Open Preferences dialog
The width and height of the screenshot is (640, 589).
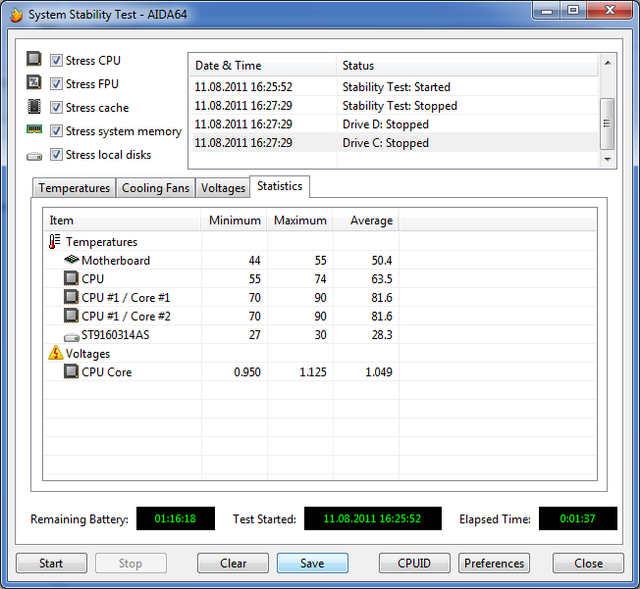[494, 563]
